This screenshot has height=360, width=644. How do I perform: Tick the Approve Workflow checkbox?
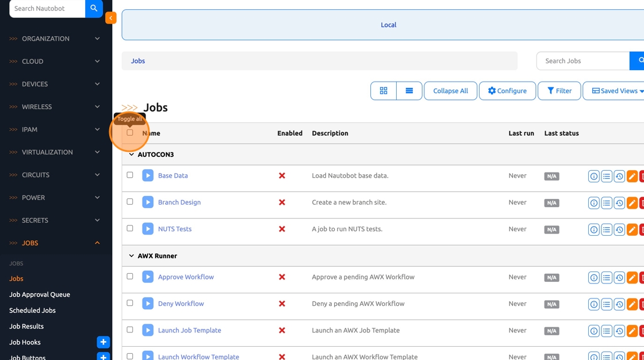tap(130, 277)
